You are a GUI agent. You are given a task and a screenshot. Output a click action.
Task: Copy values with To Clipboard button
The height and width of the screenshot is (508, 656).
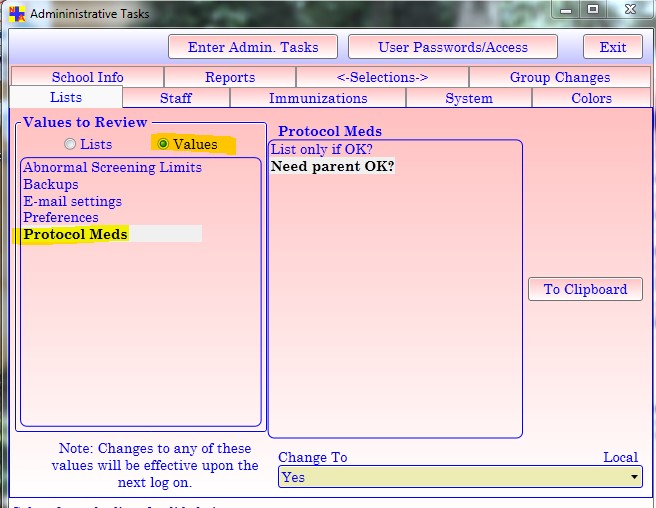click(585, 289)
